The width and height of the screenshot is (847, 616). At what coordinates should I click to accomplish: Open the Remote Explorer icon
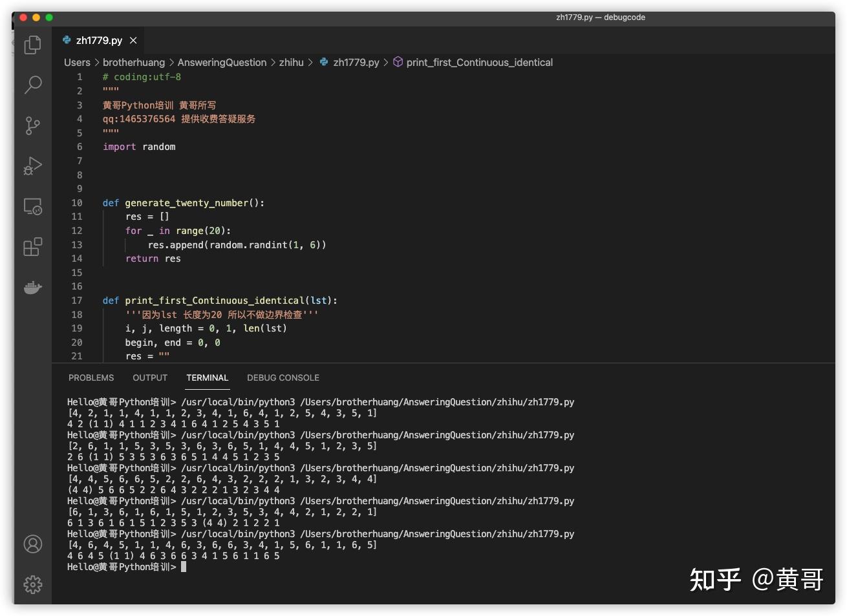tap(32, 207)
